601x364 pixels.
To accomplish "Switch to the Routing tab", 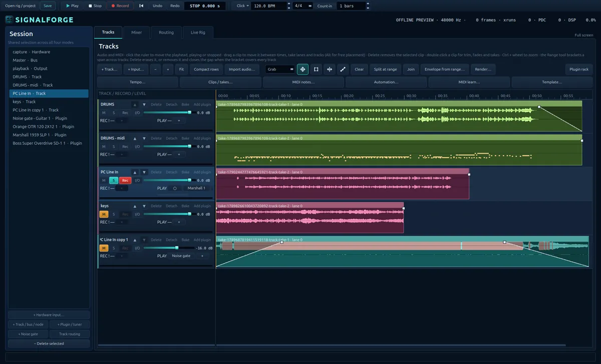I will [x=166, y=33].
